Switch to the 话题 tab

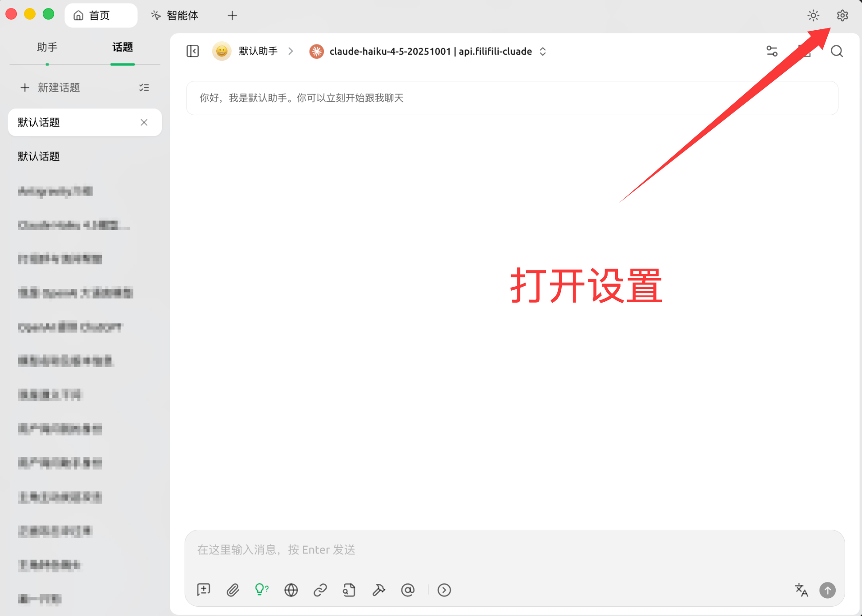[x=122, y=47]
